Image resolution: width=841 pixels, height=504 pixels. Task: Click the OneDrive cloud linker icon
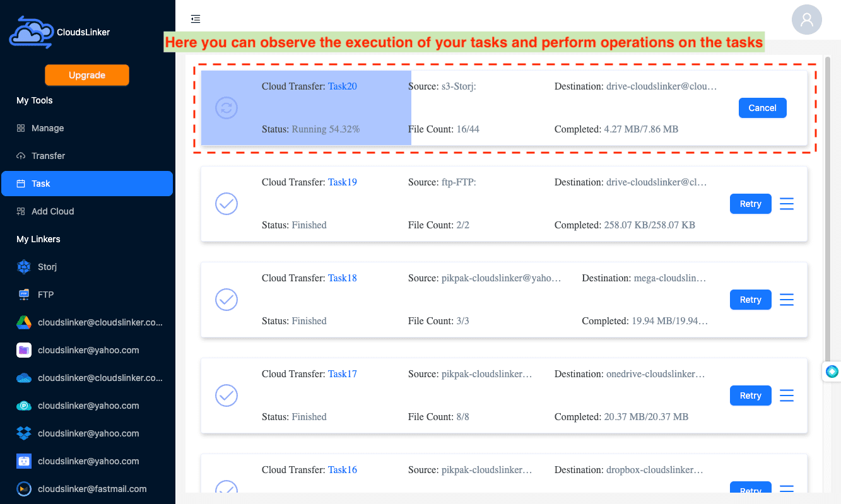24,378
